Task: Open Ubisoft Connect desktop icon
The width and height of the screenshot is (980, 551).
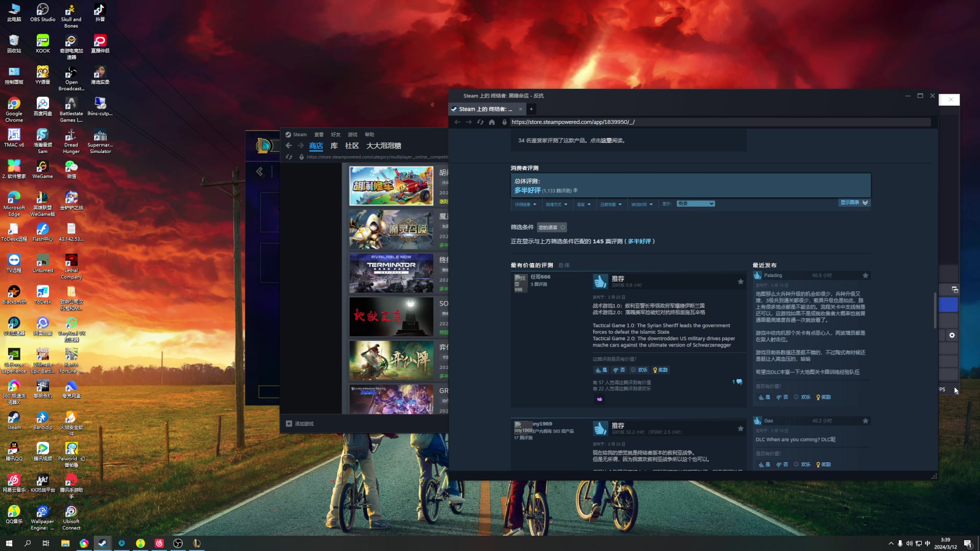Action: 71,518
